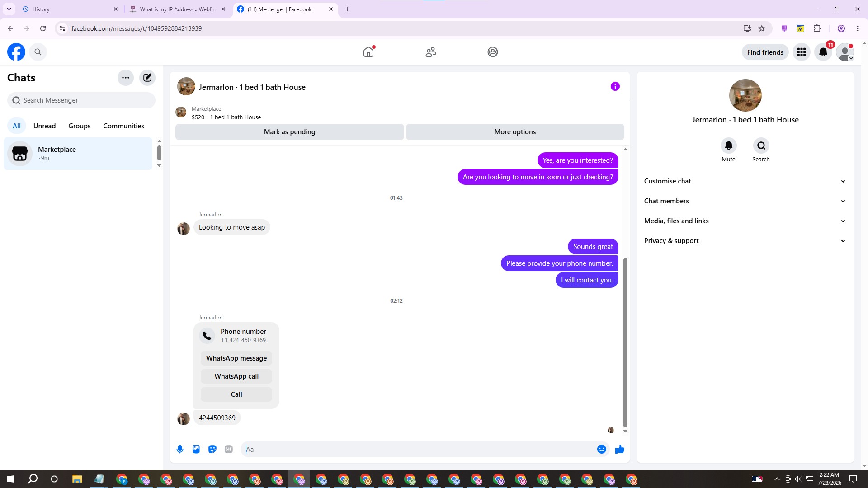Open Chats options ellipsis menu
The height and width of the screenshot is (488, 868).
coord(126,78)
